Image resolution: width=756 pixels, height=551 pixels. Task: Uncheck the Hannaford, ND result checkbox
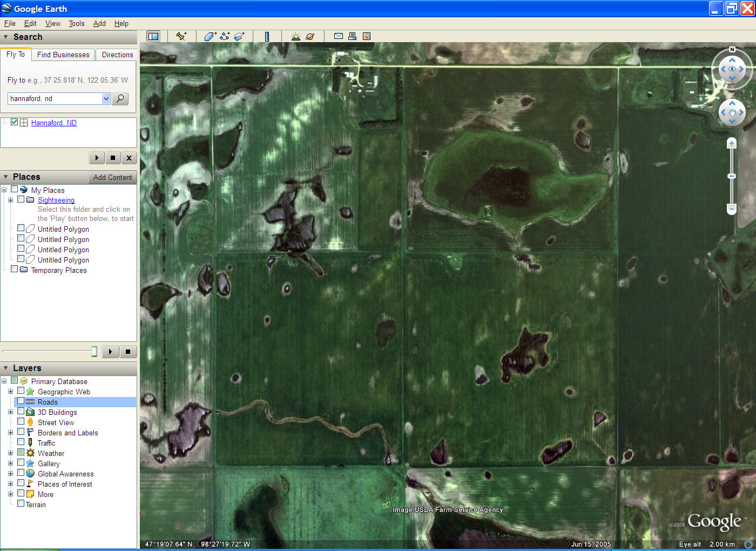[x=15, y=122]
